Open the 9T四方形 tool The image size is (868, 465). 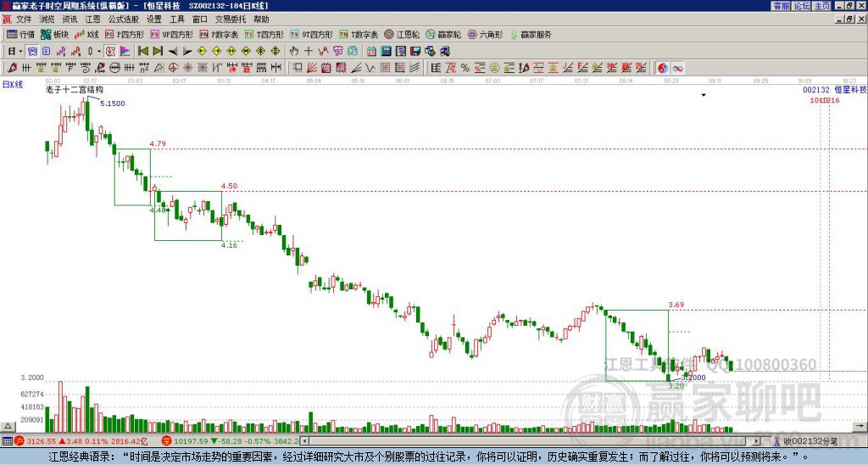(311, 34)
